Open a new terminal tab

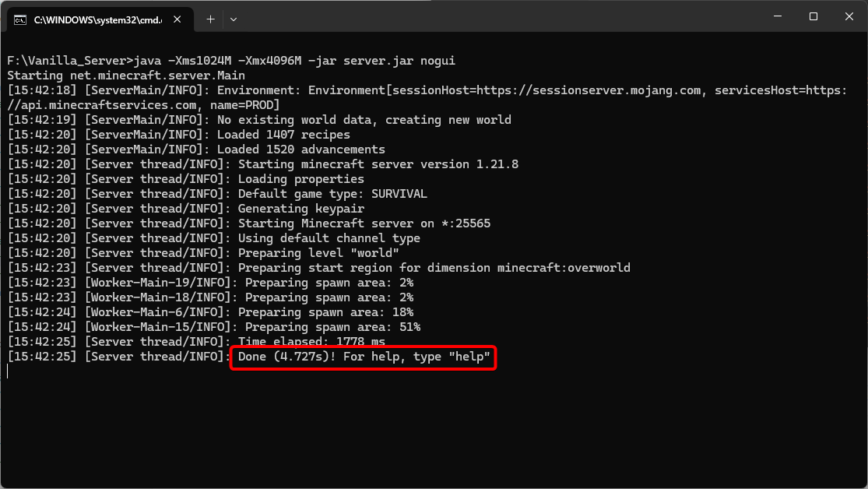point(210,19)
